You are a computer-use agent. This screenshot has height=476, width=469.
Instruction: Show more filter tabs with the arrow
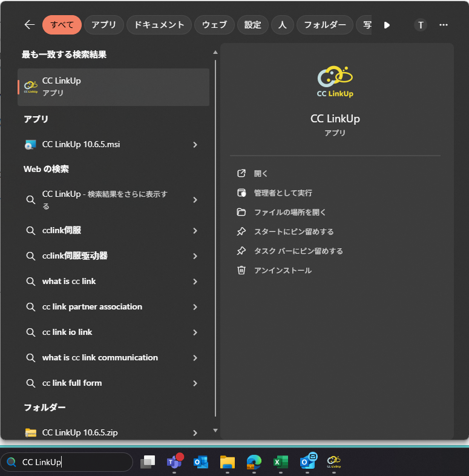[x=387, y=25]
